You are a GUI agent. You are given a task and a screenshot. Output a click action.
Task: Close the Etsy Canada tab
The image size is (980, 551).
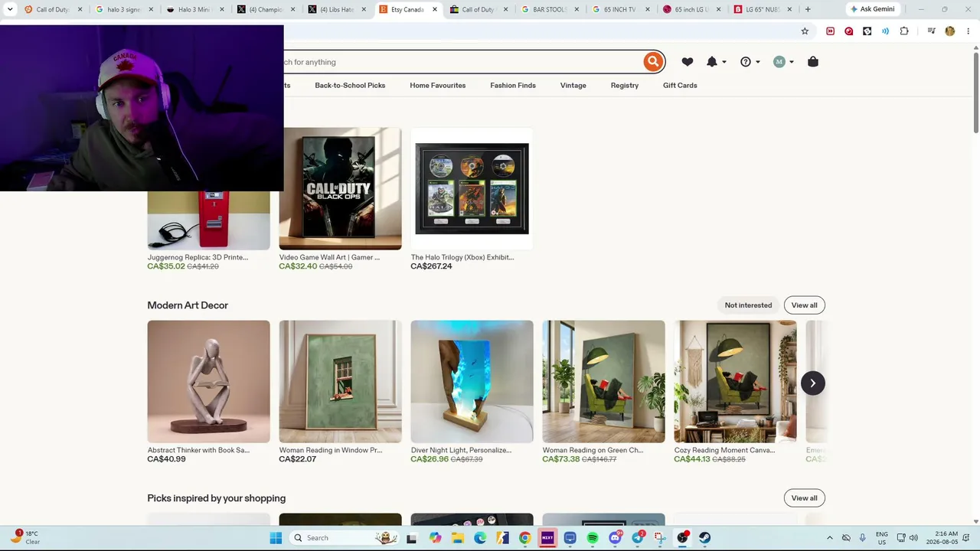[x=435, y=9]
